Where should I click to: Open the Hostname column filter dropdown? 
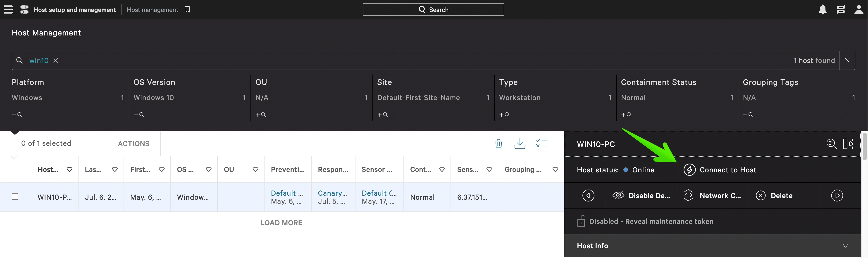(69, 169)
